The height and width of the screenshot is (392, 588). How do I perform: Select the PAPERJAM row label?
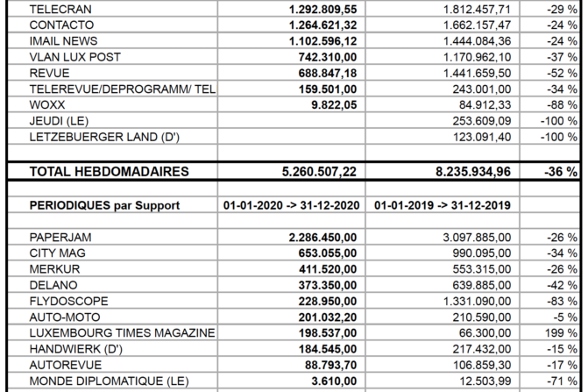(x=60, y=238)
